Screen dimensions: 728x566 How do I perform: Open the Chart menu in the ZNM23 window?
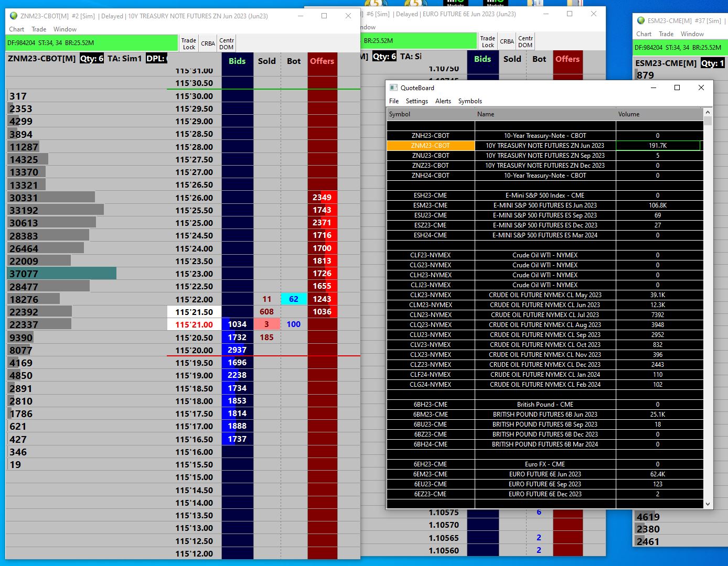click(x=16, y=29)
